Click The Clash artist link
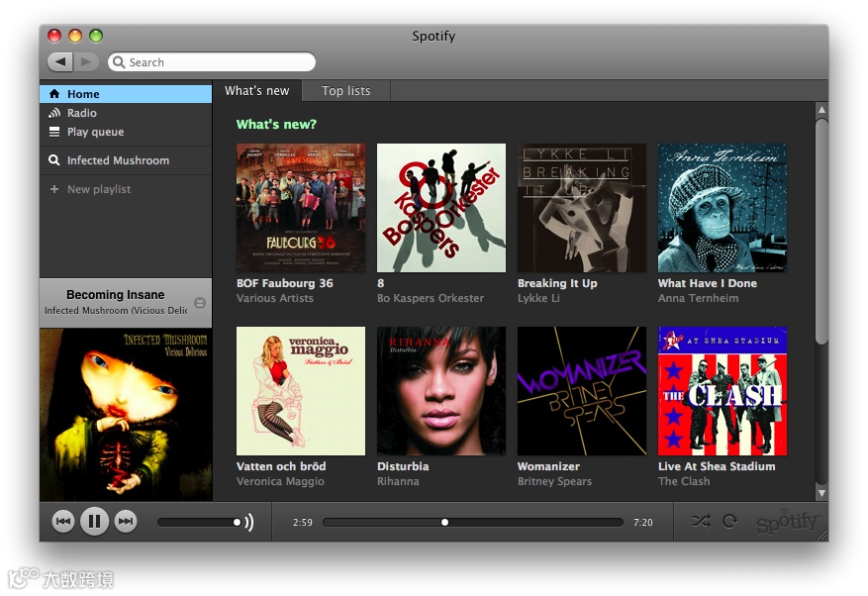The image size is (868, 596). tap(684, 481)
